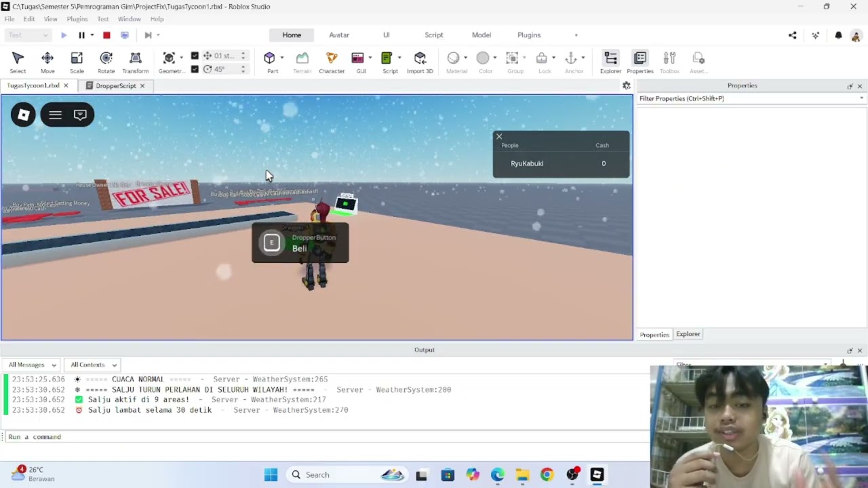Switch to the Model ribbon tab
Viewport: 868px width, 488px height.
coord(481,35)
